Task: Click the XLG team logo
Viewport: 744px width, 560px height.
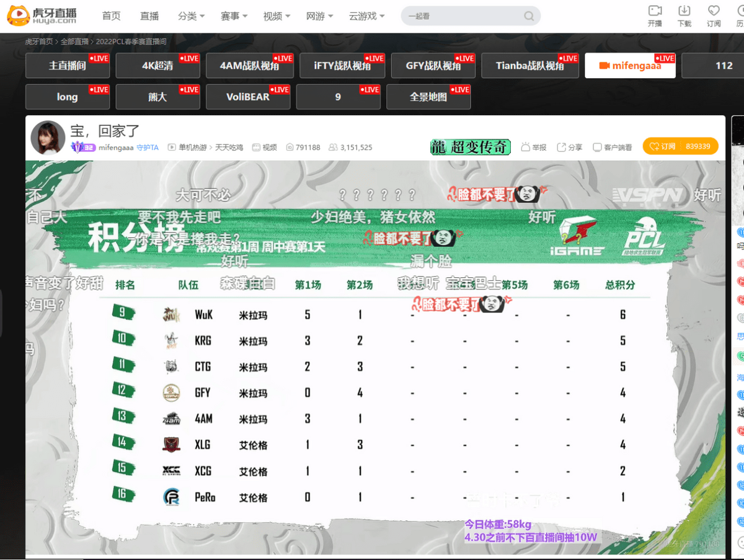Action: tap(171, 445)
